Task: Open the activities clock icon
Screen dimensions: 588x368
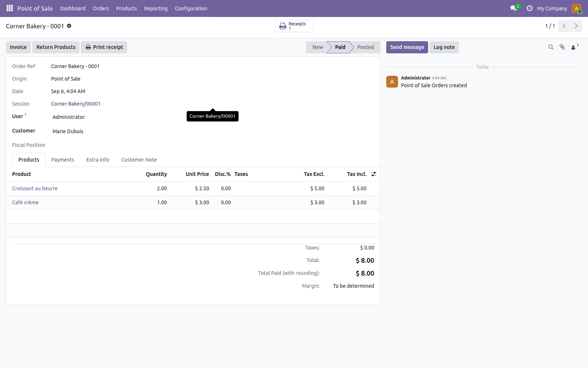Action: tap(530, 8)
